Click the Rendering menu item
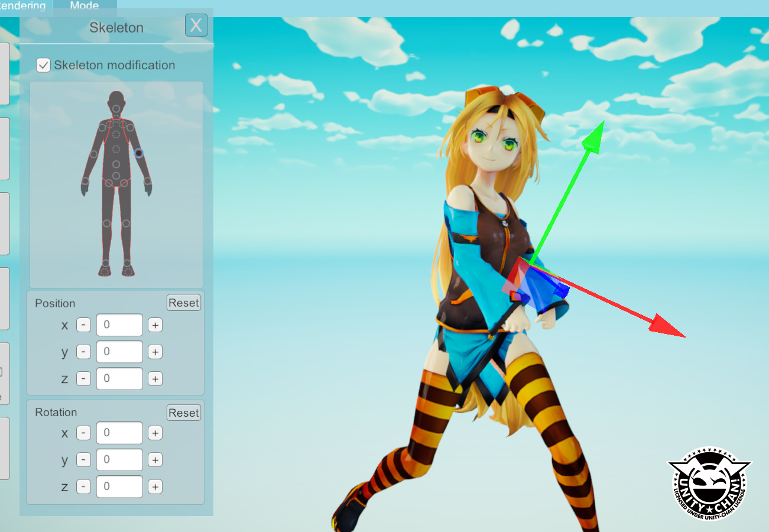This screenshot has height=532, width=769. coord(22,6)
